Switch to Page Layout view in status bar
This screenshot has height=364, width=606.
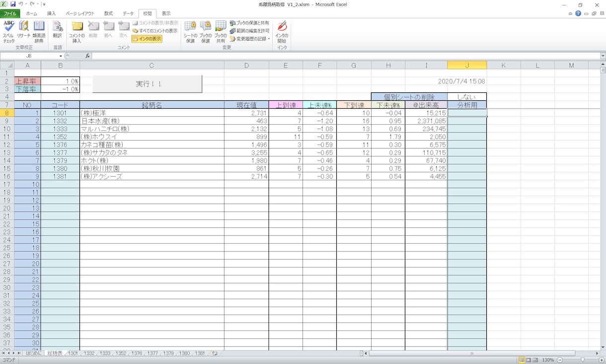pyautogui.click(x=529, y=360)
